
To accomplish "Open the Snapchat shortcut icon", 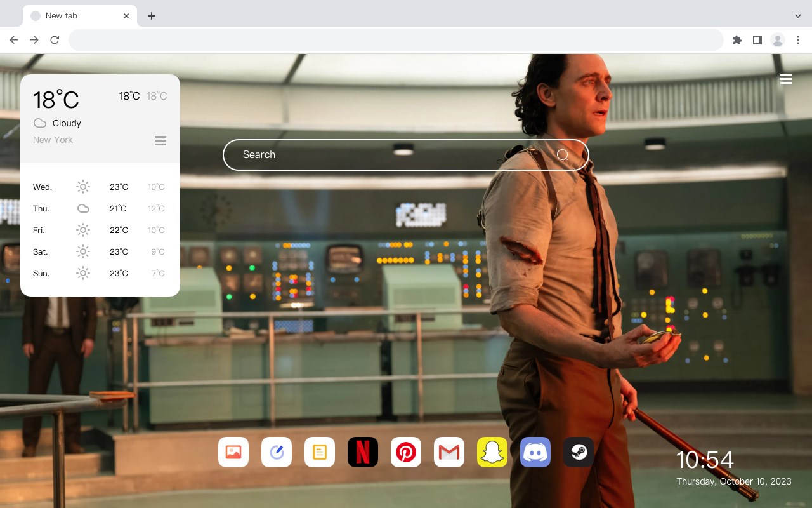I will coord(492,452).
